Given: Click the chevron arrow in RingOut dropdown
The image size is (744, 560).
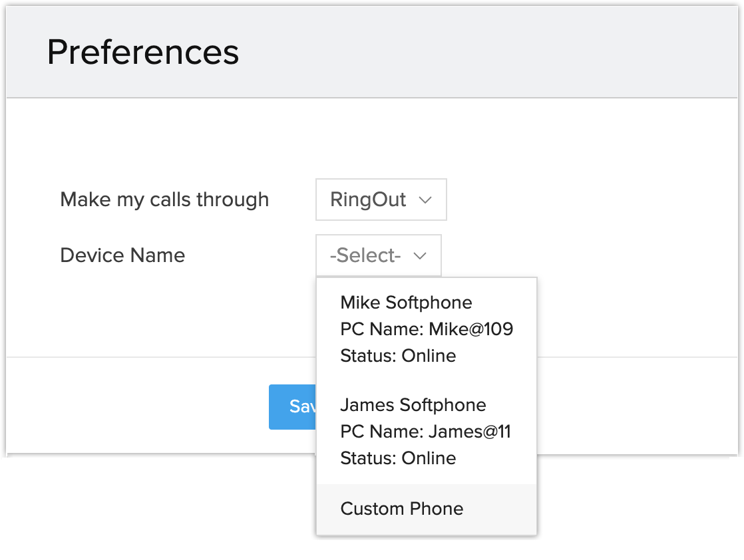Looking at the screenshot, I should pyautogui.click(x=425, y=200).
